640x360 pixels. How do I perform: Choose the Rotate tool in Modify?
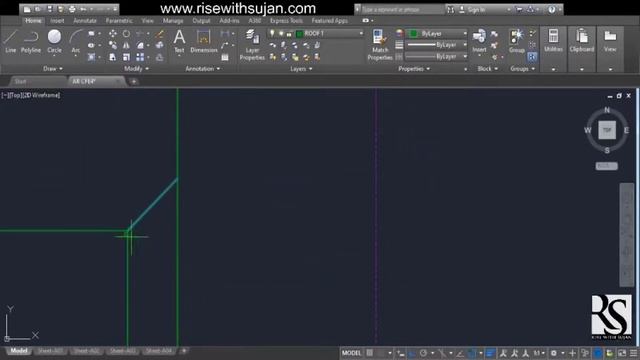point(127,33)
